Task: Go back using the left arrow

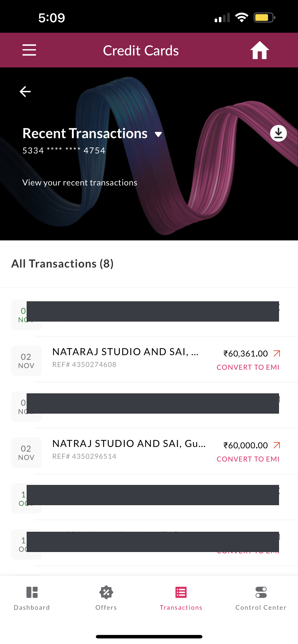Action: click(25, 92)
